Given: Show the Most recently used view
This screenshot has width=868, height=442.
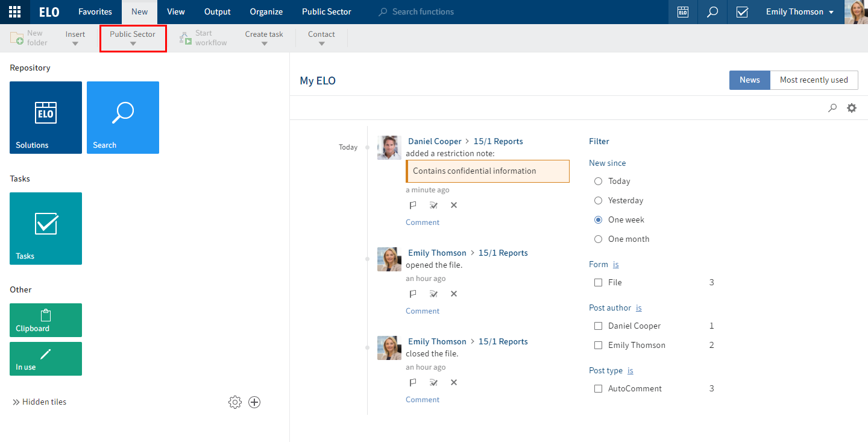Looking at the screenshot, I should pyautogui.click(x=814, y=80).
